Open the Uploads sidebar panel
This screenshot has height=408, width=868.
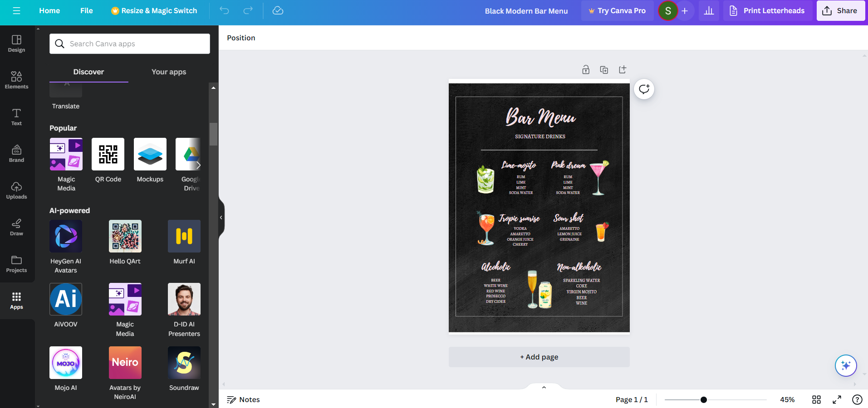tap(16, 190)
